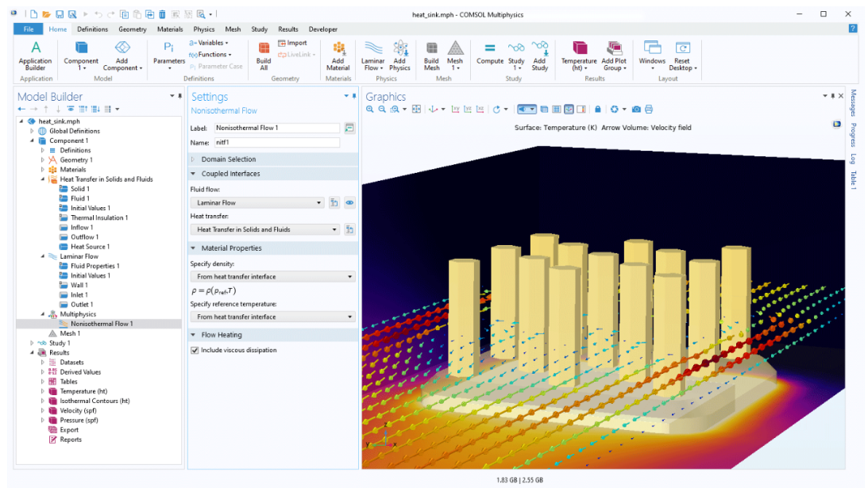
Task: Click the Add Component ribbon button
Action: tap(122, 56)
